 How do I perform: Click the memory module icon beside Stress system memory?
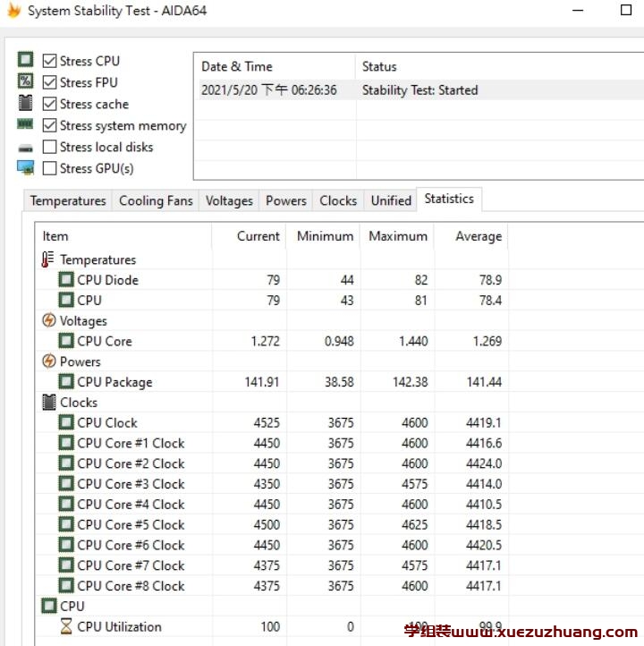pyautogui.click(x=25, y=125)
